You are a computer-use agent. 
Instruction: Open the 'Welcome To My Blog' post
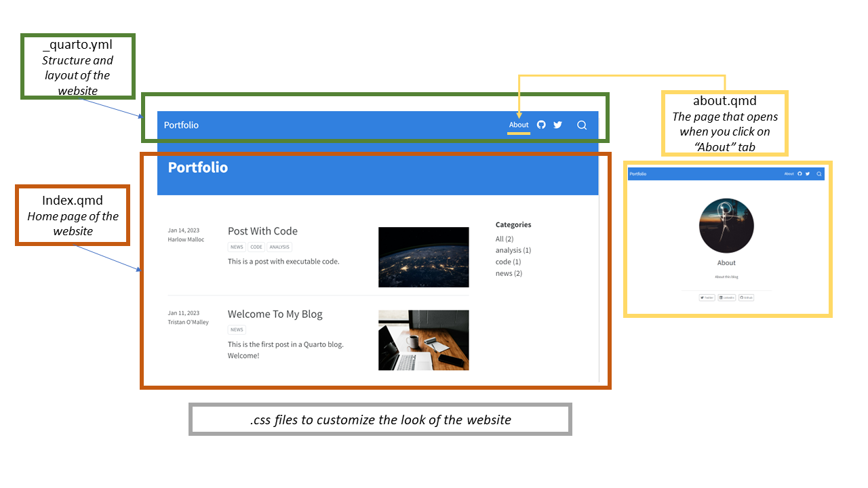tap(275, 314)
